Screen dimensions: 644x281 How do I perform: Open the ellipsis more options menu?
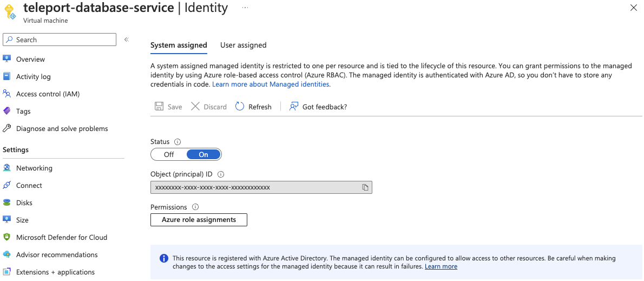point(245,8)
